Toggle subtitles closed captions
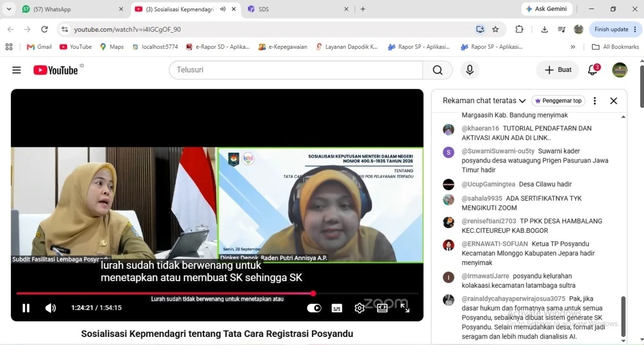 (337, 308)
